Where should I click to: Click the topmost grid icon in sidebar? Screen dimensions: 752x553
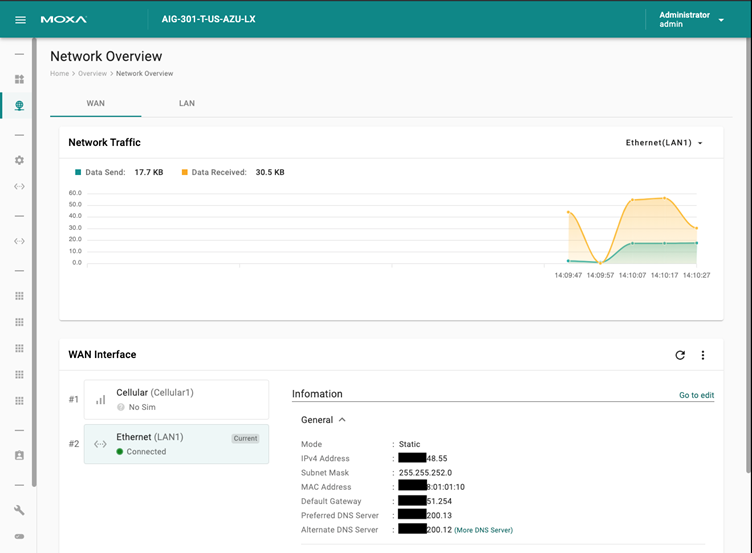[x=19, y=296]
